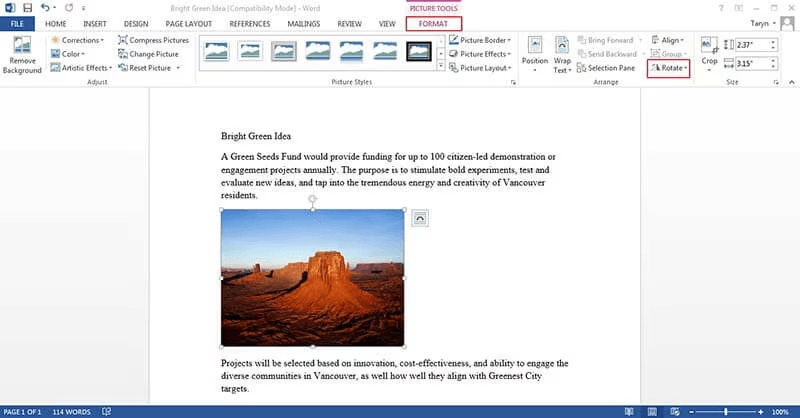800x418 pixels.
Task: Open the FILE tab
Action: (17, 23)
